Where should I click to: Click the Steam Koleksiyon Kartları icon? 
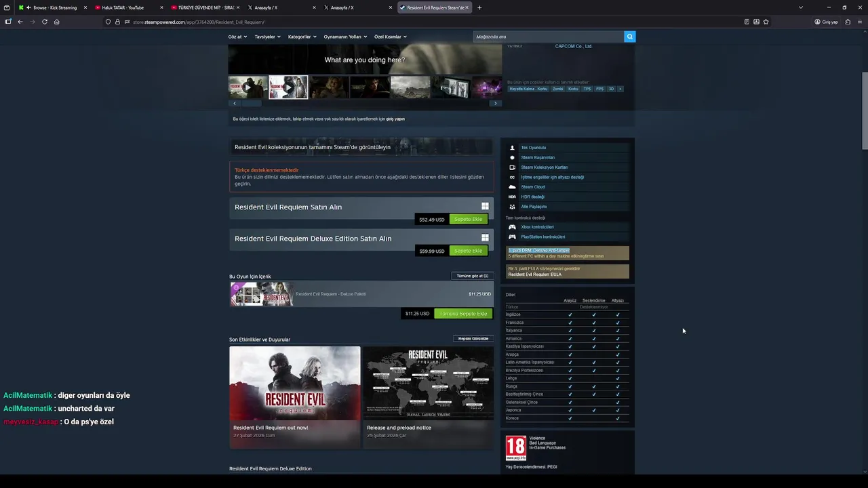point(513,167)
